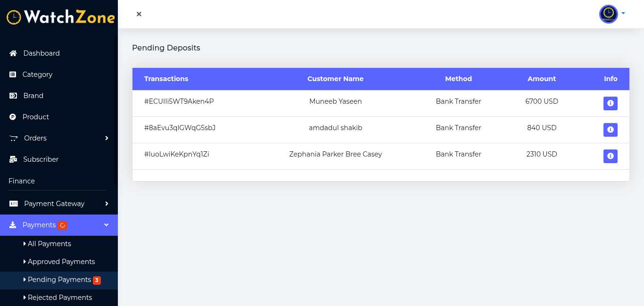Screen dimensions: 644x306
Task: Open the Pending Payments link
Action: (59, 280)
